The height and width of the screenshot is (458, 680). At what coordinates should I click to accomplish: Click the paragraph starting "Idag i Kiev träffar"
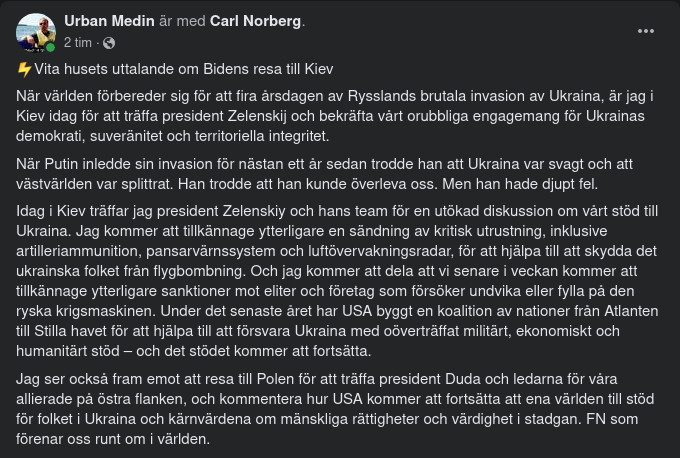330,279
